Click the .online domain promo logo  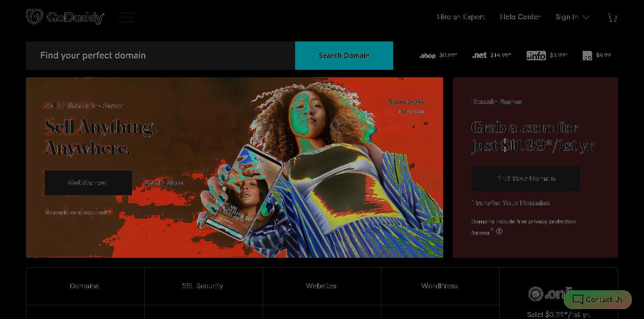pyautogui.click(x=549, y=294)
